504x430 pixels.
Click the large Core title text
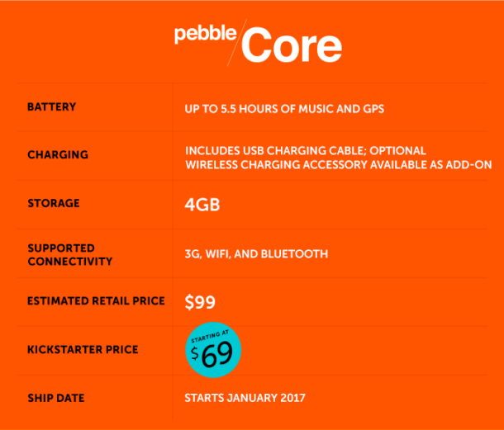tap(292, 46)
